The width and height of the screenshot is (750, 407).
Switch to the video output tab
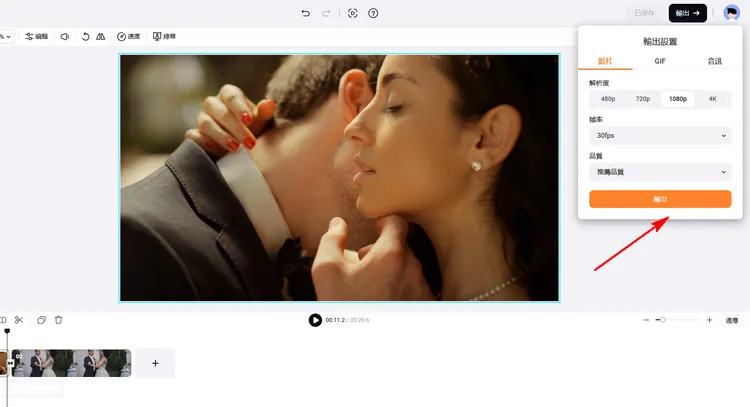coord(605,61)
